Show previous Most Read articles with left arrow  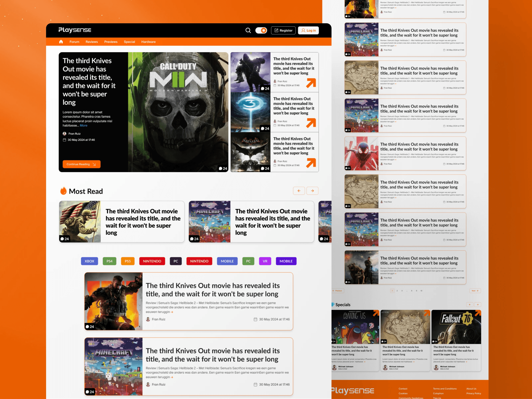(x=299, y=191)
